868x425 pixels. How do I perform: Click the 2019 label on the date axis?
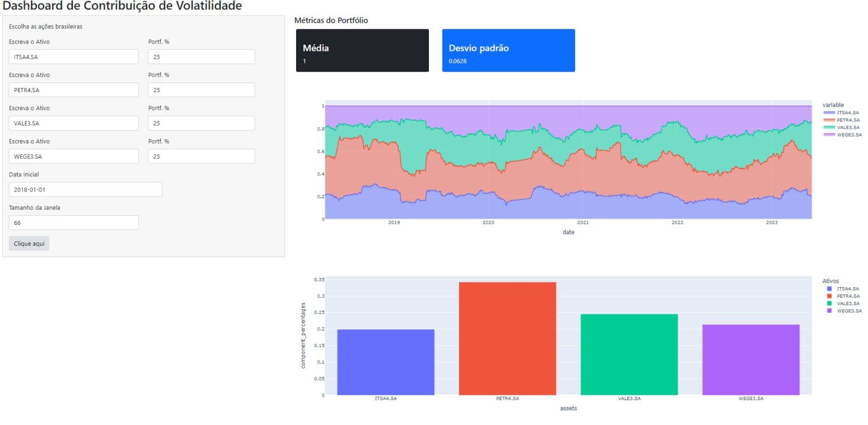tap(394, 223)
